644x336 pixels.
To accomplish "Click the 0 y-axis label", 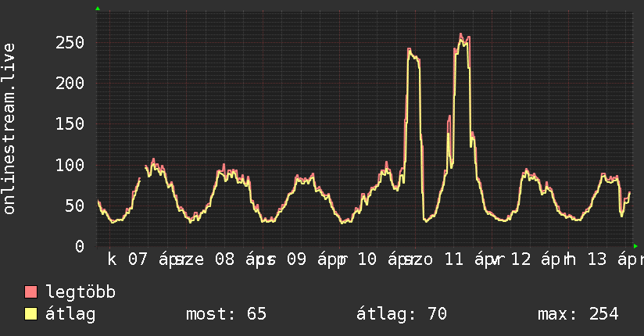I will pos(80,246).
